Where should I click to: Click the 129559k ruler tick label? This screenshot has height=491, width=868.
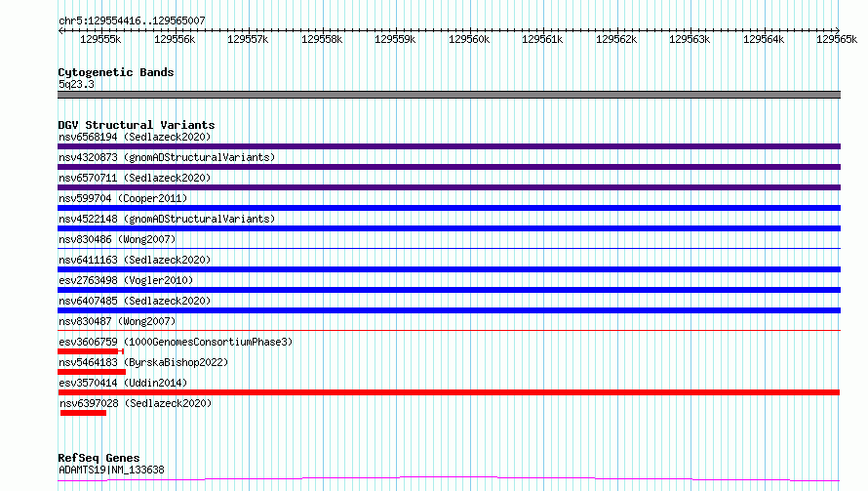[395, 39]
